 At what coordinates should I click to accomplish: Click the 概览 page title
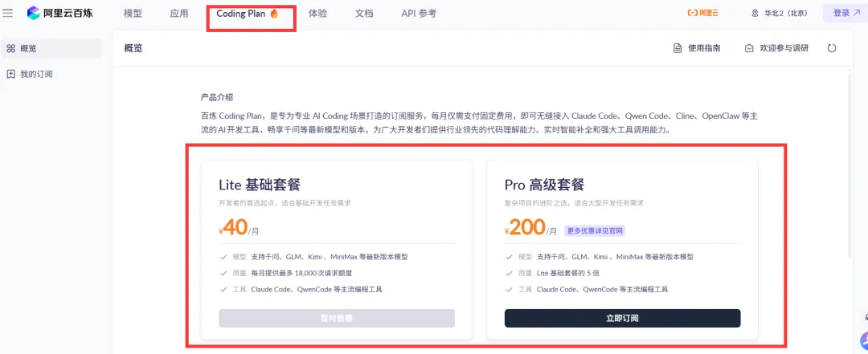[133, 48]
